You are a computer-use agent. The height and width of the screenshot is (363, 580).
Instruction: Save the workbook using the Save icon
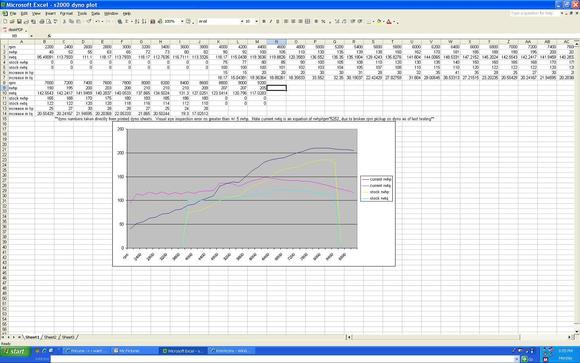coord(19,21)
